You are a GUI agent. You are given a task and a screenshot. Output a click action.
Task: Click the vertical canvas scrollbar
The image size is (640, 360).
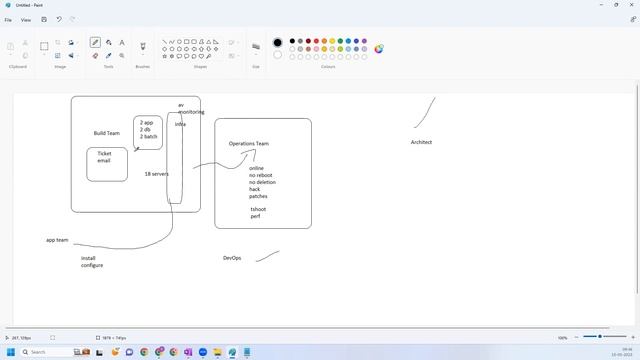click(x=637, y=189)
